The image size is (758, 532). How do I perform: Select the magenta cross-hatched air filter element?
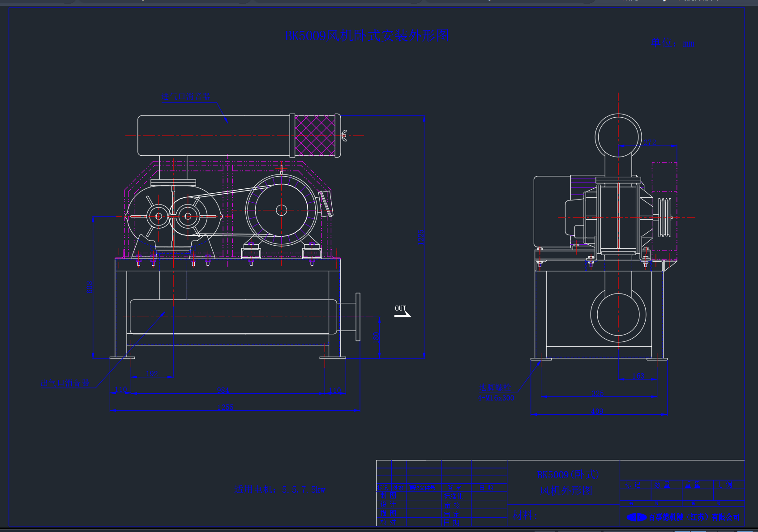coord(315,136)
